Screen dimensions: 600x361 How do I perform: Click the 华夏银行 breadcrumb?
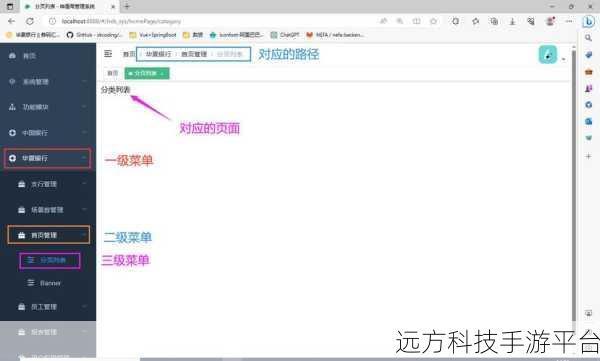pos(158,54)
